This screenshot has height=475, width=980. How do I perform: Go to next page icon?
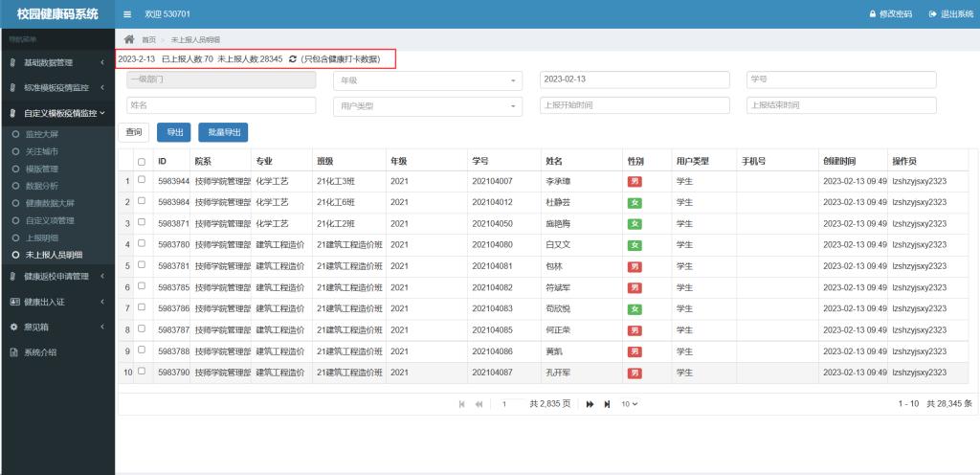[x=590, y=404]
